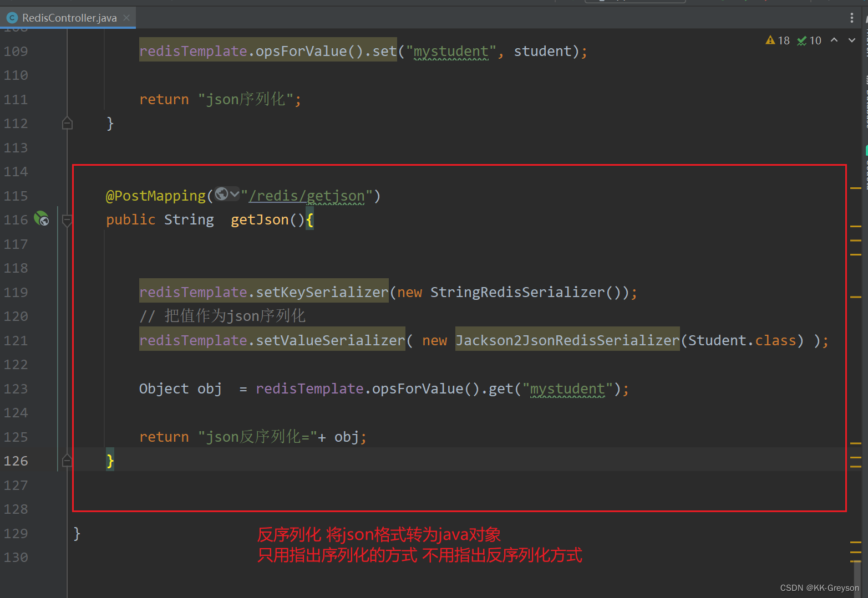The height and width of the screenshot is (598, 868).
Task: Open the URL mapping globe dropdown in @PostMapping
Action: [x=227, y=194]
